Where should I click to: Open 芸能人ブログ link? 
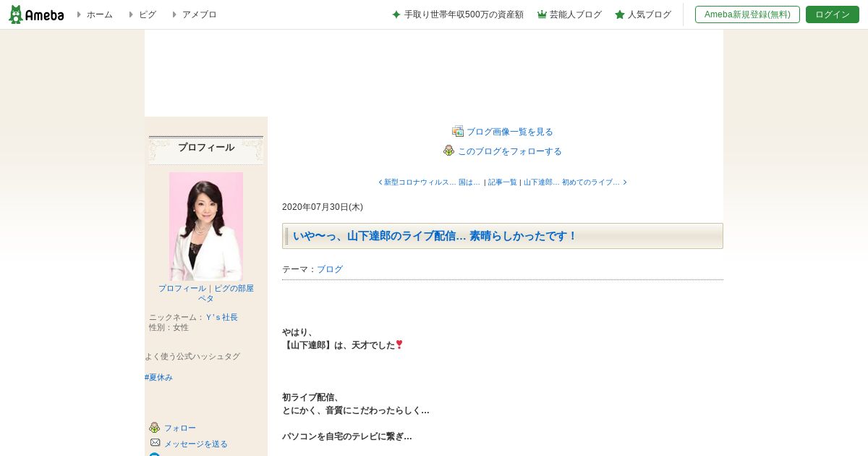[x=575, y=14]
